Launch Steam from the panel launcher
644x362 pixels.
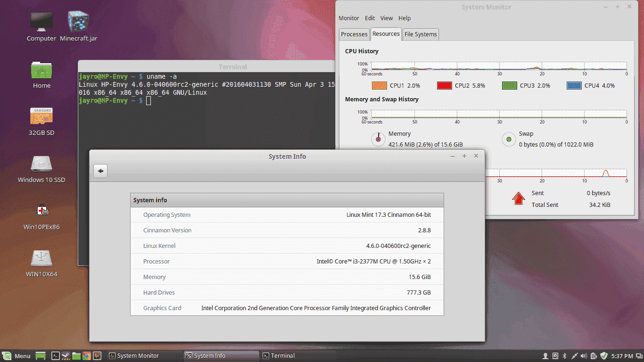(x=66, y=356)
